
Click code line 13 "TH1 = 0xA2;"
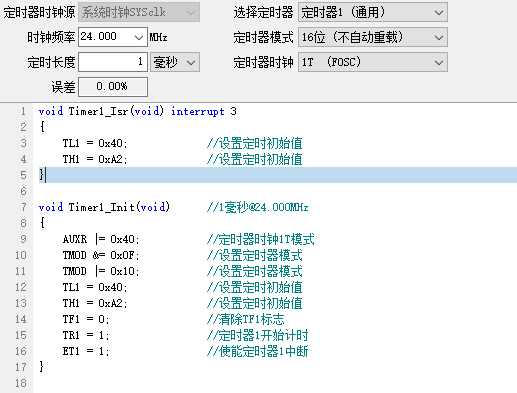[x=95, y=303]
